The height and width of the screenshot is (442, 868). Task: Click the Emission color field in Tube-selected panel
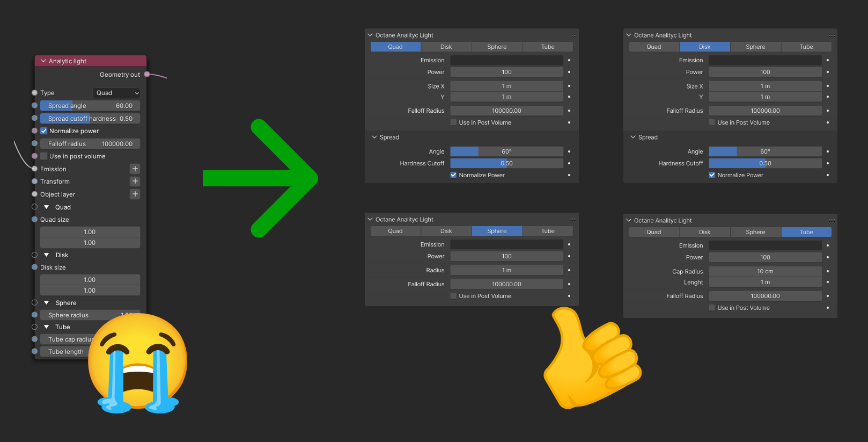click(x=766, y=245)
